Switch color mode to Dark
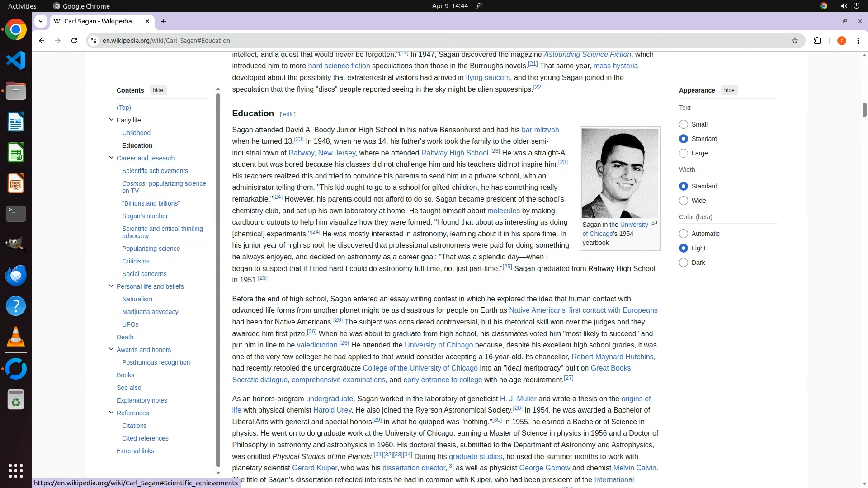The width and height of the screenshot is (868, 488). [684, 263]
